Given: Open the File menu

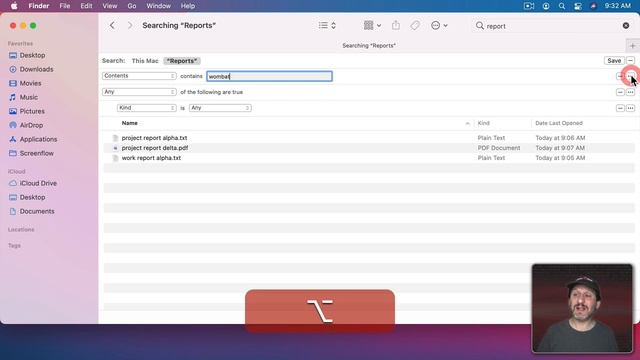Looking at the screenshot, I should [64, 6].
